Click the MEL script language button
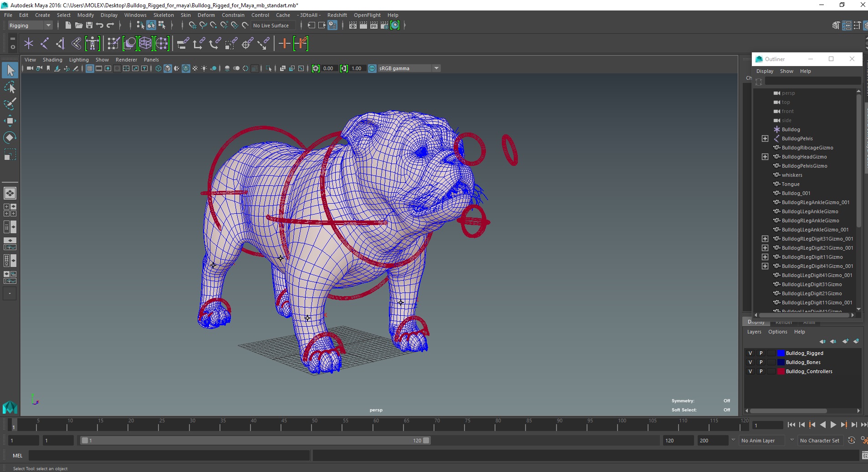This screenshot has height=472, width=868. click(x=17, y=456)
